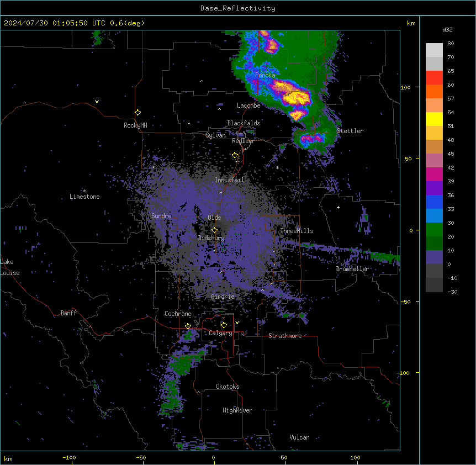
Task: Click the Limestone label
Action: 84,197
